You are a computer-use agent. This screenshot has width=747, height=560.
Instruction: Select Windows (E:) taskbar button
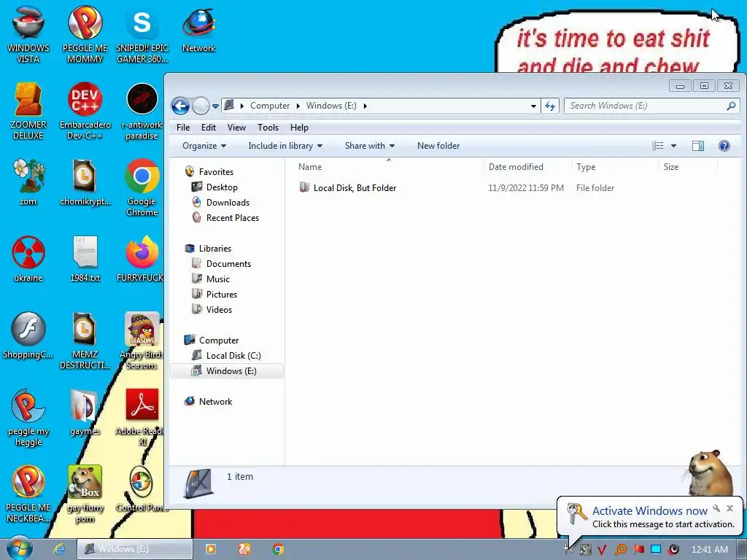point(135,549)
